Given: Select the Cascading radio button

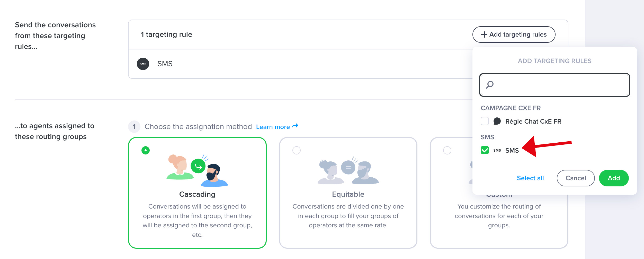Looking at the screenshot, I should [146, 150].
